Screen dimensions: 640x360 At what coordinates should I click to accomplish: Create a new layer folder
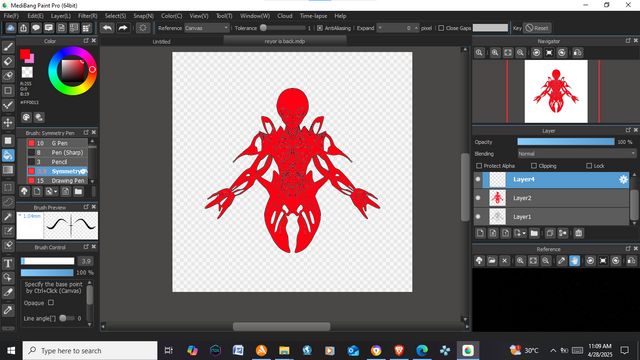(x=534, y=233)
